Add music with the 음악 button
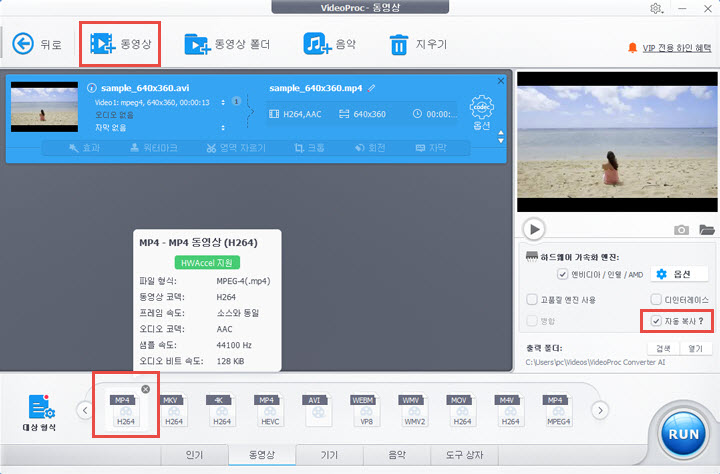The height and width of the screenshot is (474, 720). 330,44
